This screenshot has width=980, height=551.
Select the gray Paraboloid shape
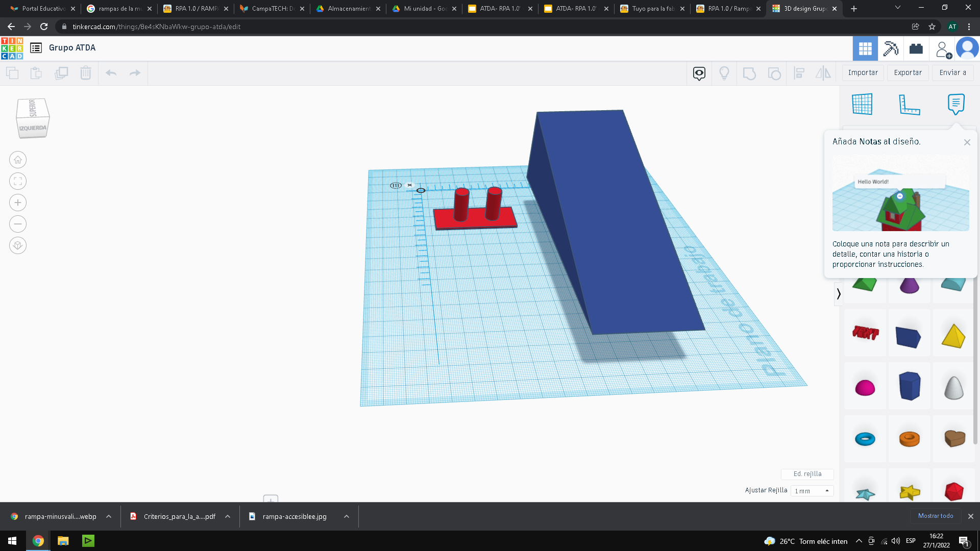click(953, 387)
